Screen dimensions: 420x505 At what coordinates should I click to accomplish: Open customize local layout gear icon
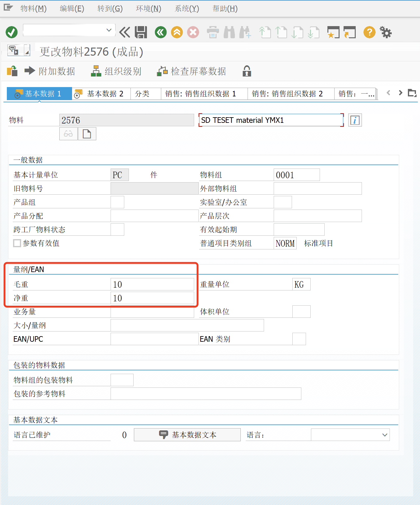pos(386,32)
